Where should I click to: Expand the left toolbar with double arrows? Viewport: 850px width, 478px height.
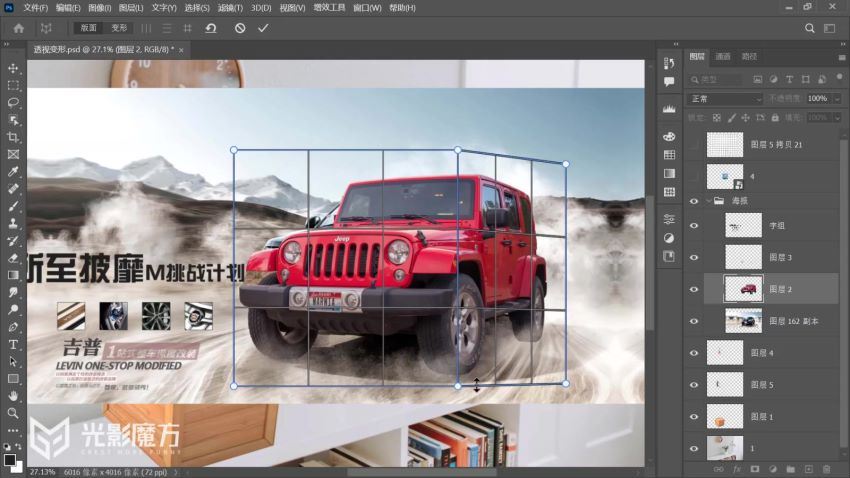(7, 44)
